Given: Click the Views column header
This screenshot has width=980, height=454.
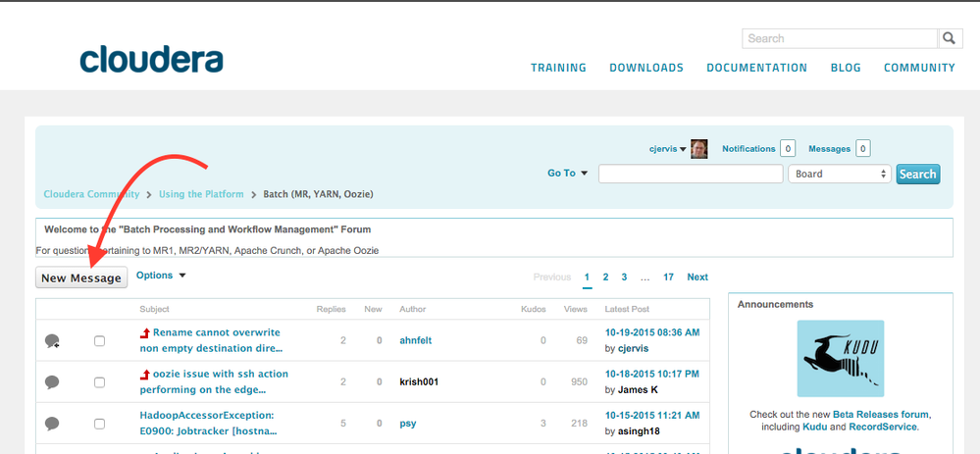Looking at the screenshot, I should tap(576, 309).
